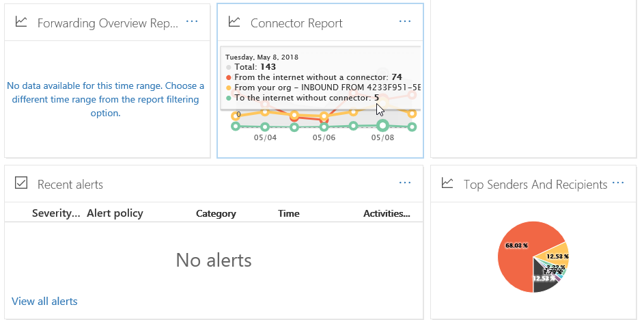Click the View all alerts link
This screenshot has width=644, height=320.
pos(44,301)
